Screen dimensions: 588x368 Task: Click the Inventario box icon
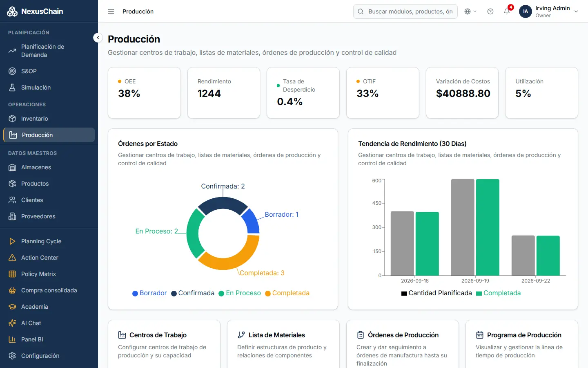point(12,119)
